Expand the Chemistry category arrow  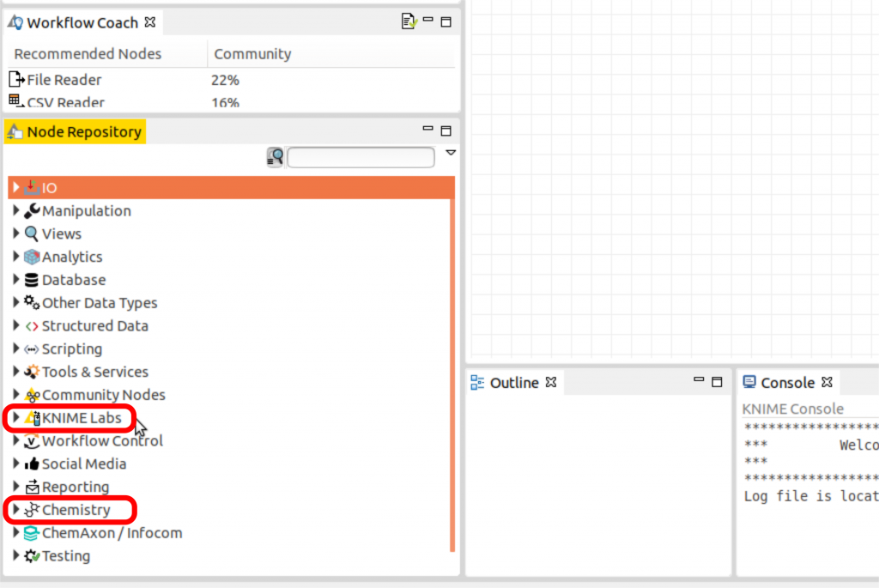coord(16,510)
